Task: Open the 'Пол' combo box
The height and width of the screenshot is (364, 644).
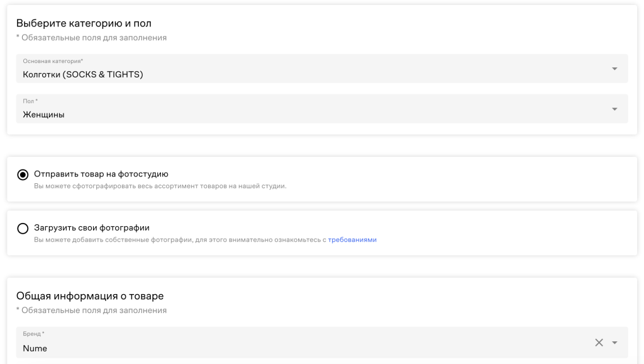Action: pyautogui.click(x=314, y=109)
